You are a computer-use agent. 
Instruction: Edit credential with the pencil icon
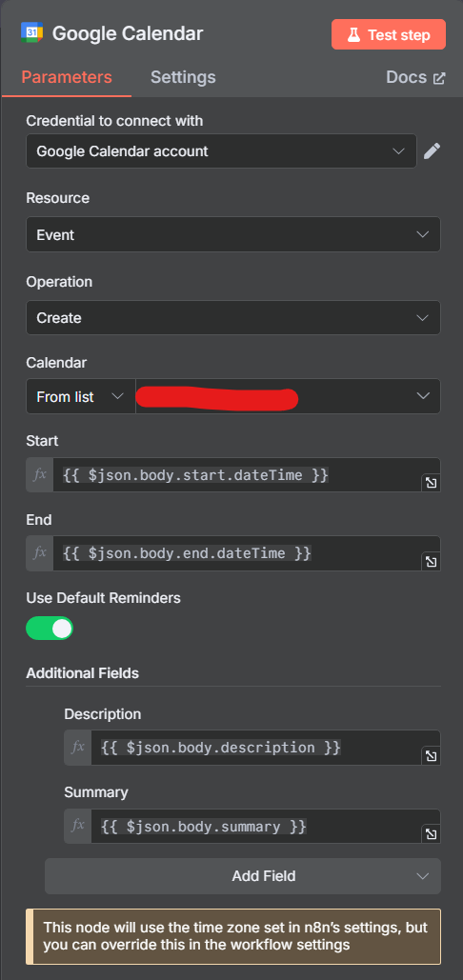pyautogui.click(x=432, y=151)
